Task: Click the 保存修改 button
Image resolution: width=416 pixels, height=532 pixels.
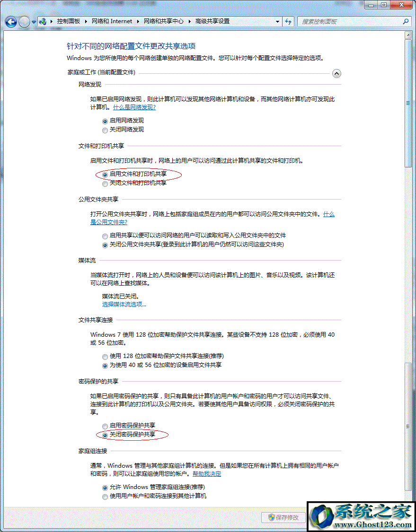Action: (283, 517)
